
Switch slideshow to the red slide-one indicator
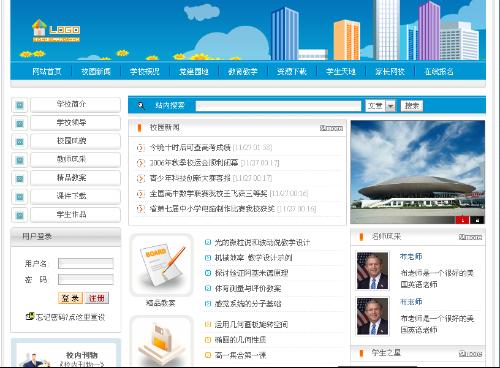[463, 220]
